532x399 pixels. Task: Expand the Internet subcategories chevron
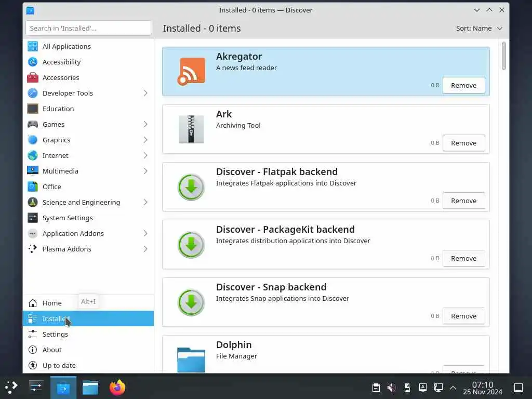pyautogui.click(x=145, y=155)
